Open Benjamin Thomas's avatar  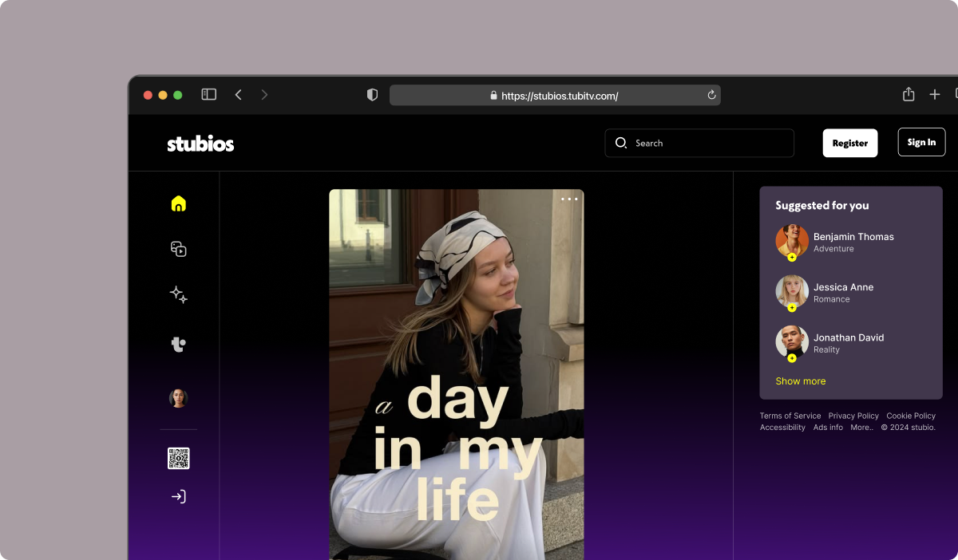coord(792,241)
